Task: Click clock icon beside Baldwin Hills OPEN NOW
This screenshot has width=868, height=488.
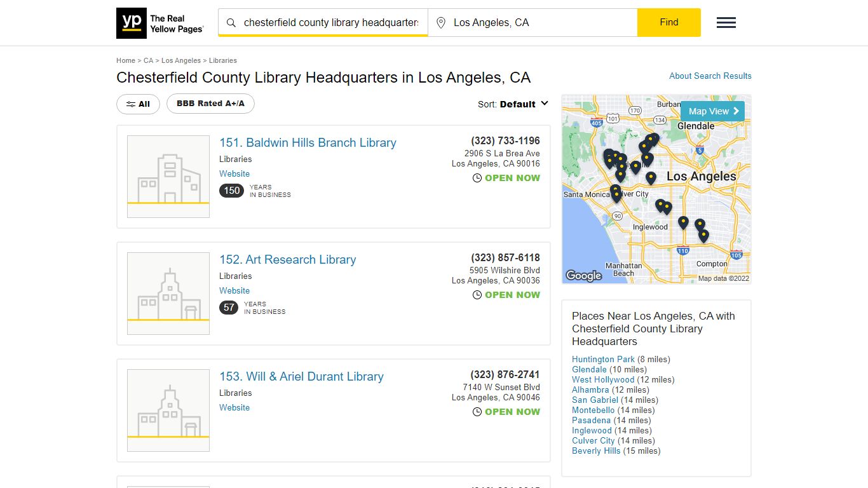Action: point(477,178)
